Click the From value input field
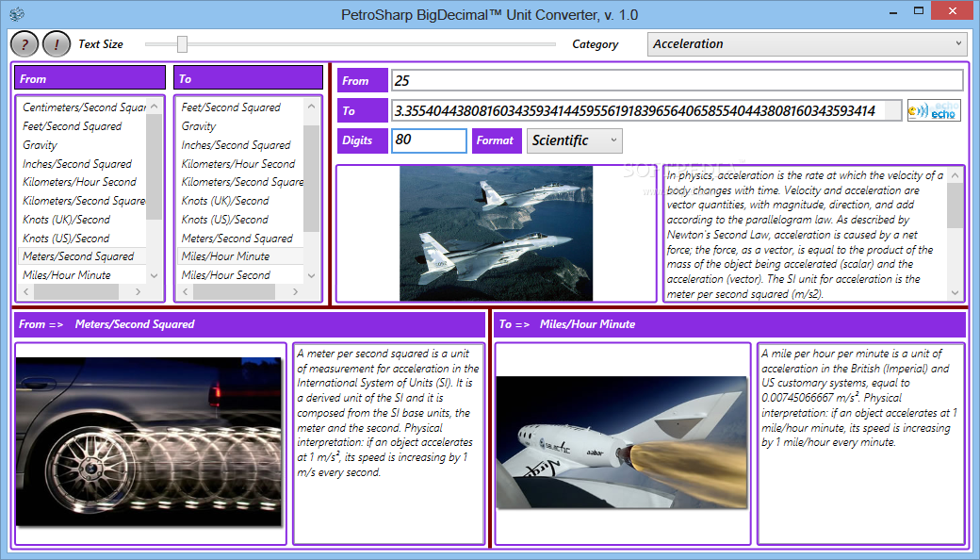The image size is (980, 560). 677,81
